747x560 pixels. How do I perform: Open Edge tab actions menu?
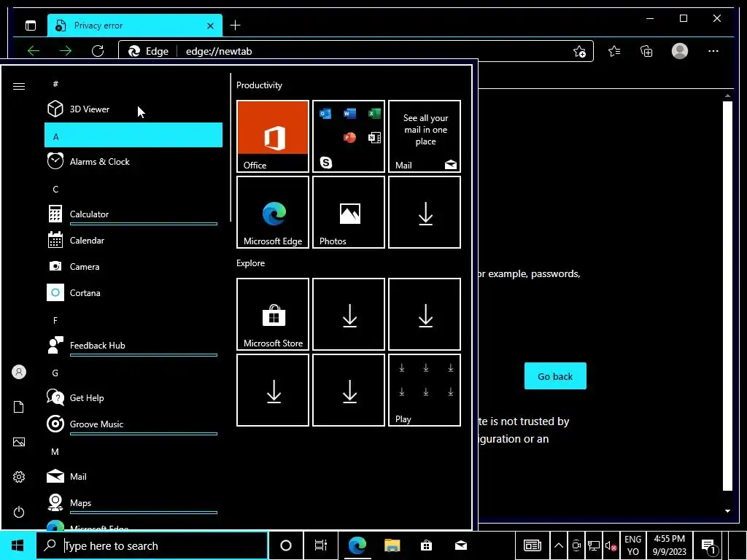(31, 26)
